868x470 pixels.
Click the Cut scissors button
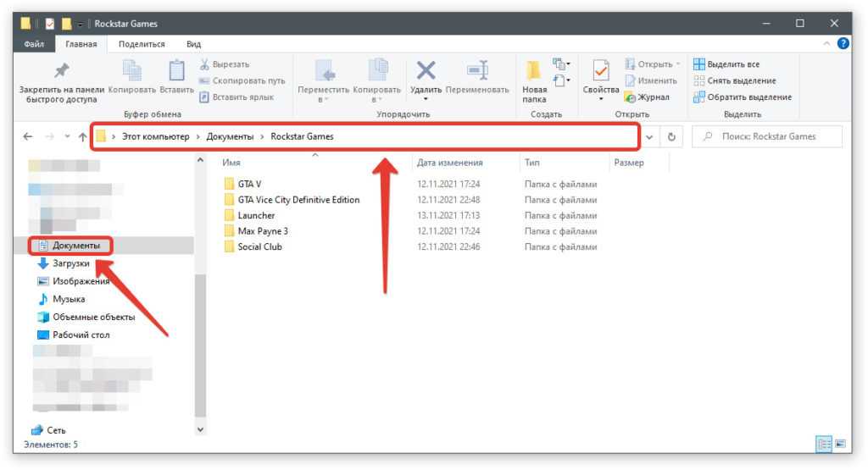[225, 64]
